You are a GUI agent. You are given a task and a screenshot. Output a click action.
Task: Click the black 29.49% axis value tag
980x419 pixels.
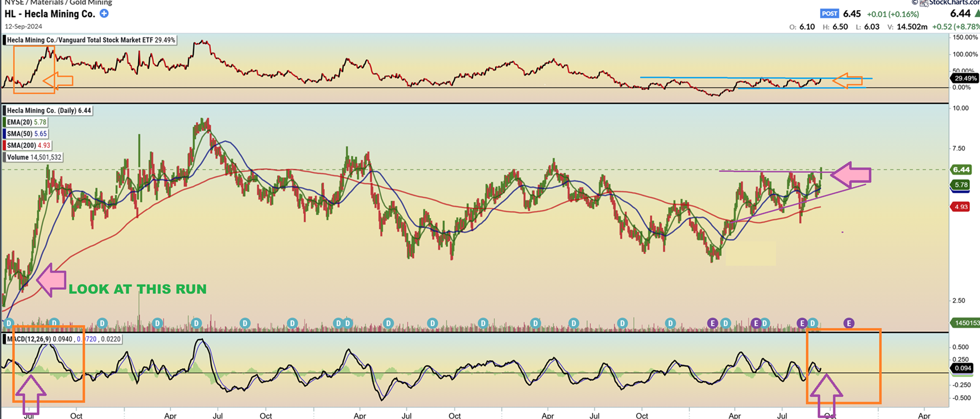pos(965,78)
